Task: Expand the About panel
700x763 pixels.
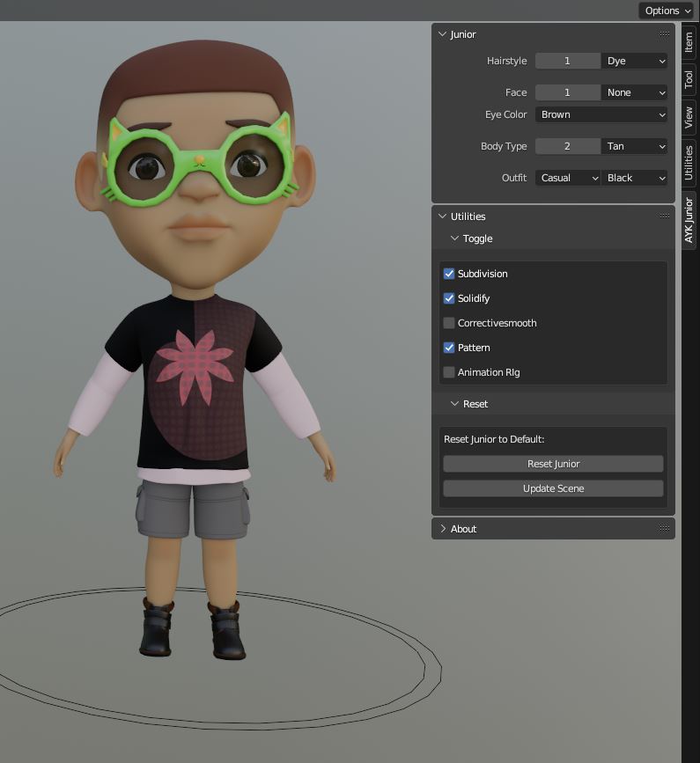Action: pos(442,529)
